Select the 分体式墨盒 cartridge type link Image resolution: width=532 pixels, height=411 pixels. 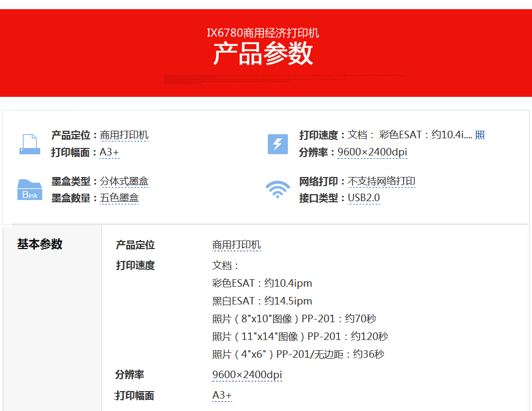[124, 181]
